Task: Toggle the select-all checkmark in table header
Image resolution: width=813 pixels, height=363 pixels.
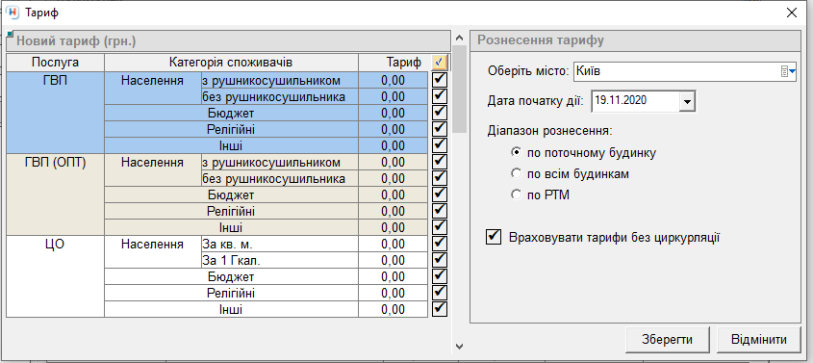Action: pos(439,63)
